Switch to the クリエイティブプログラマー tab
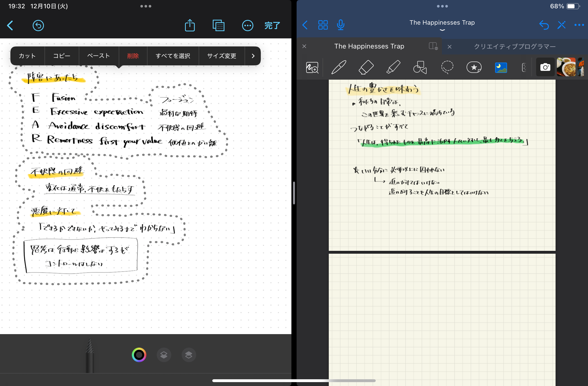588x386 pixels. tap(515, 47)
